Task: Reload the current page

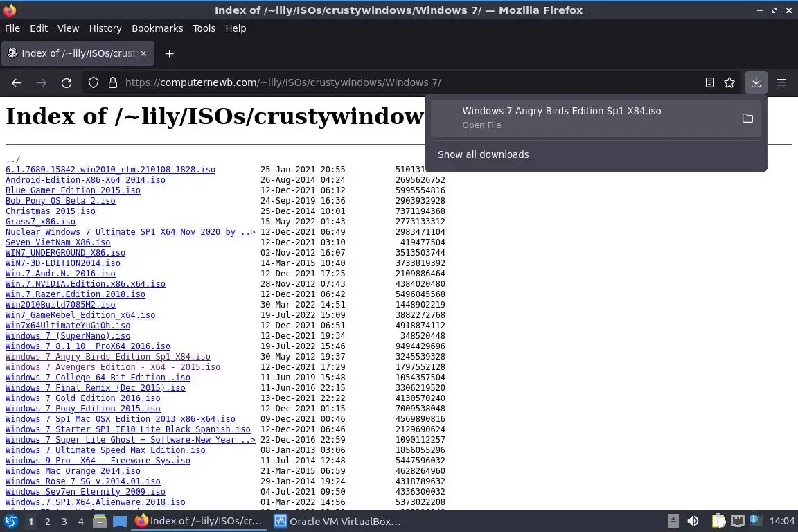Action: tap(66, 82)
